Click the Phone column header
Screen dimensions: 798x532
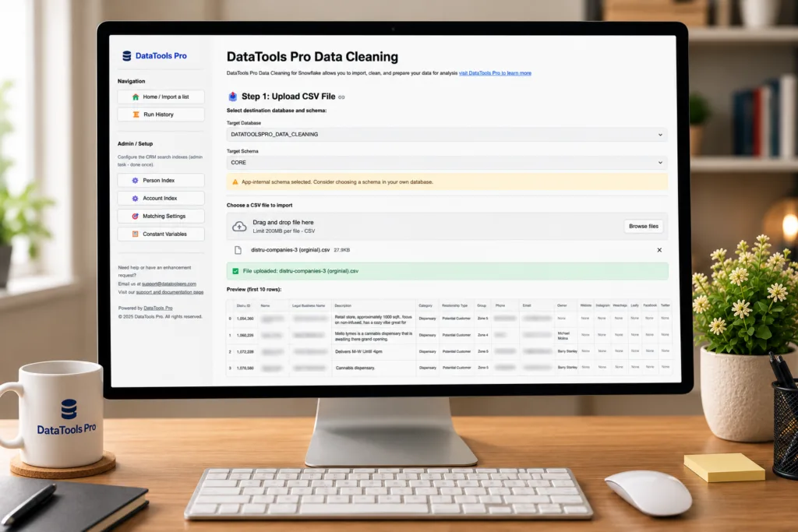coord(500,305)
